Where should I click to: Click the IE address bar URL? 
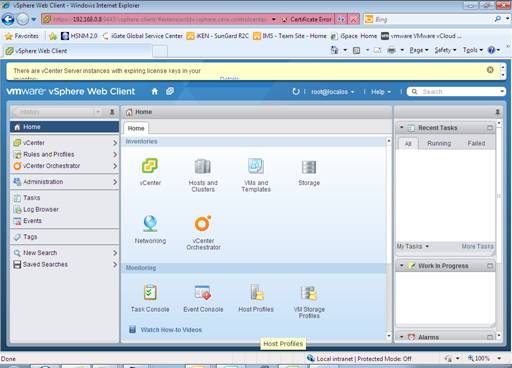point(159,19)
